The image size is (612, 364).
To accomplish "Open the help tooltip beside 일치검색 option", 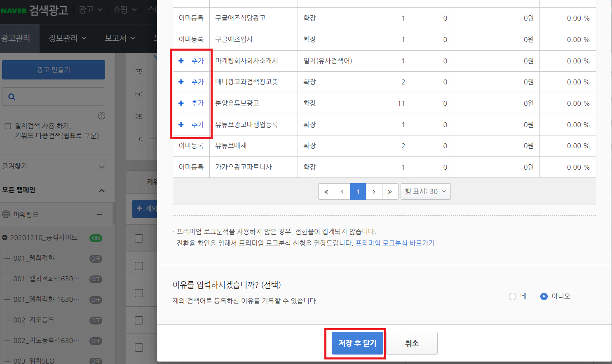I will pos(101,116).
